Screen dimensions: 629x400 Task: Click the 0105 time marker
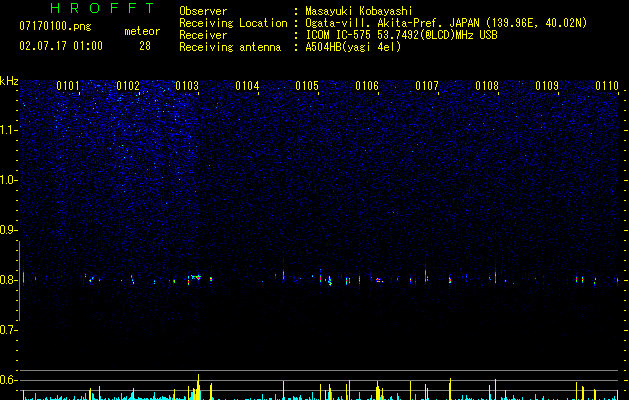coord(307,86)
